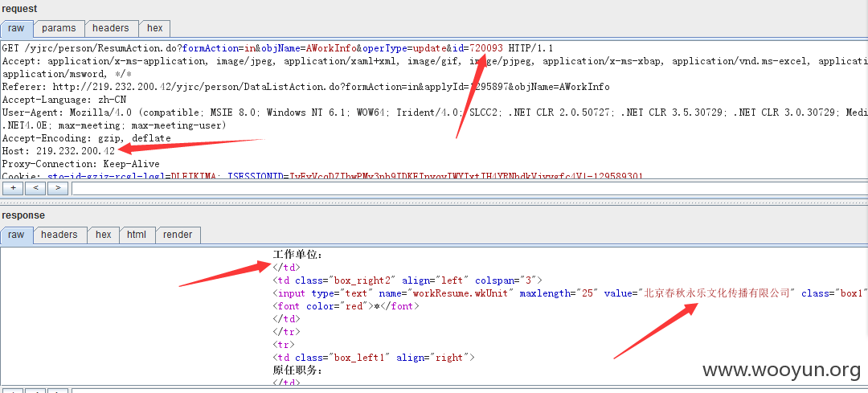Click the Host: 219.232.200.42 header
This screenshot has width=868, height=393.
click(x=59, y=150)
